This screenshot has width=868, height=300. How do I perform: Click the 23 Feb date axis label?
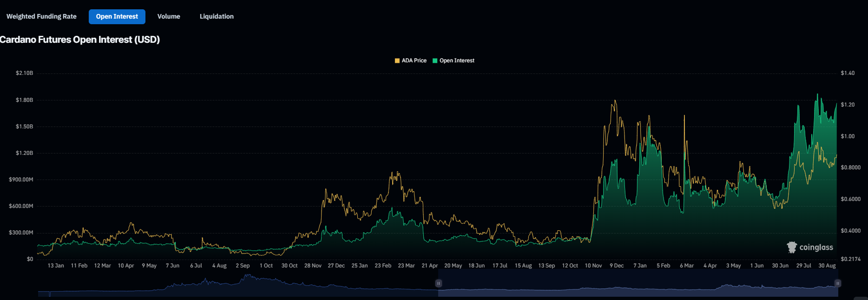tap(383, 266)
